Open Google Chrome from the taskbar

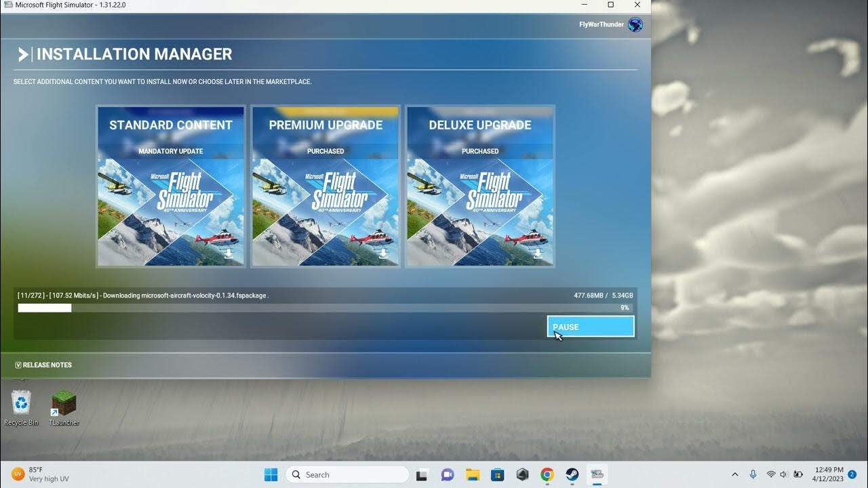547,474
